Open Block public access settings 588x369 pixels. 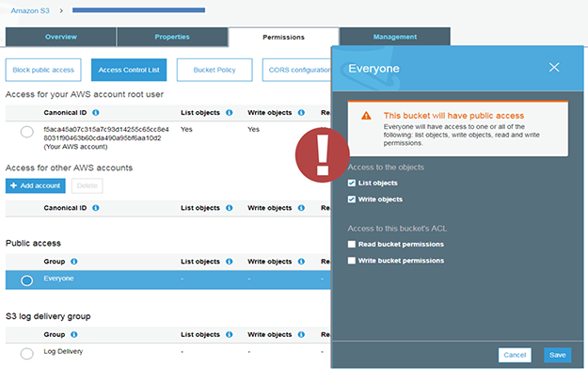tap(43, 70)
